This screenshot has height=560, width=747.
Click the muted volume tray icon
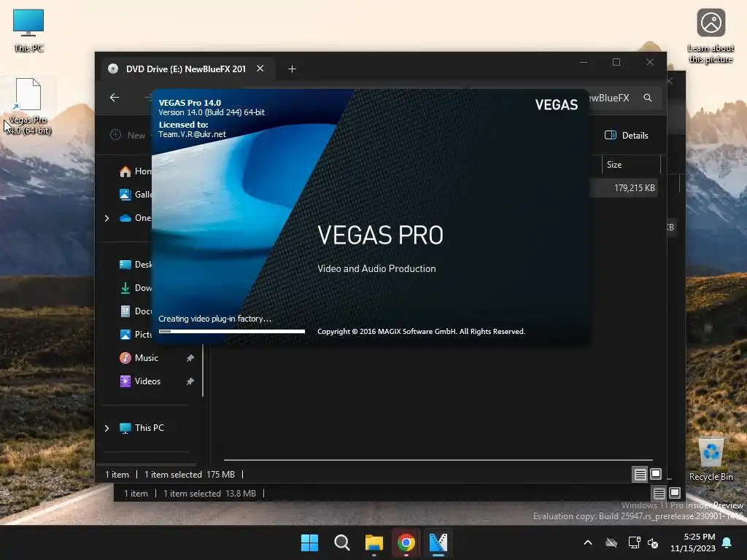point(653,542)
